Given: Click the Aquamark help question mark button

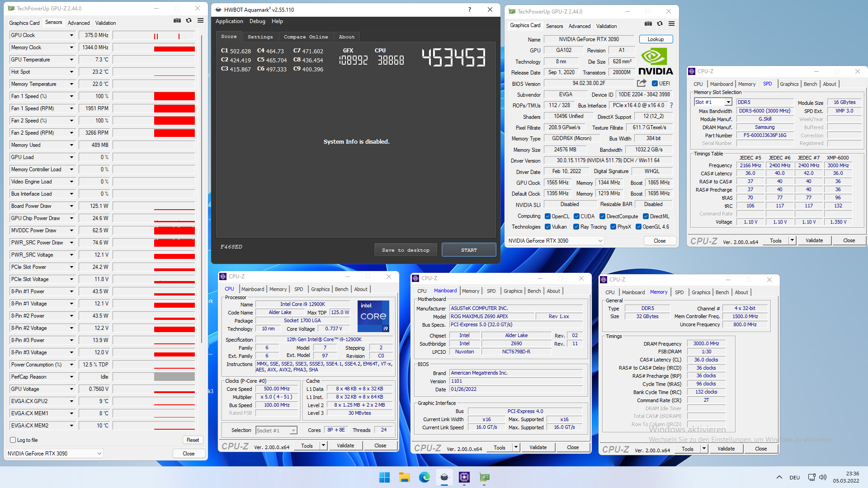Looking at the screenshot, I should click(469, 9).
